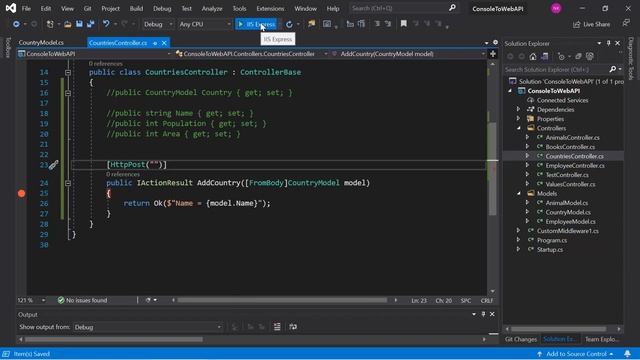Select CountryModel.cs in Solution Explorer
This screenshot has height=360, width=640.
point(568,212)
